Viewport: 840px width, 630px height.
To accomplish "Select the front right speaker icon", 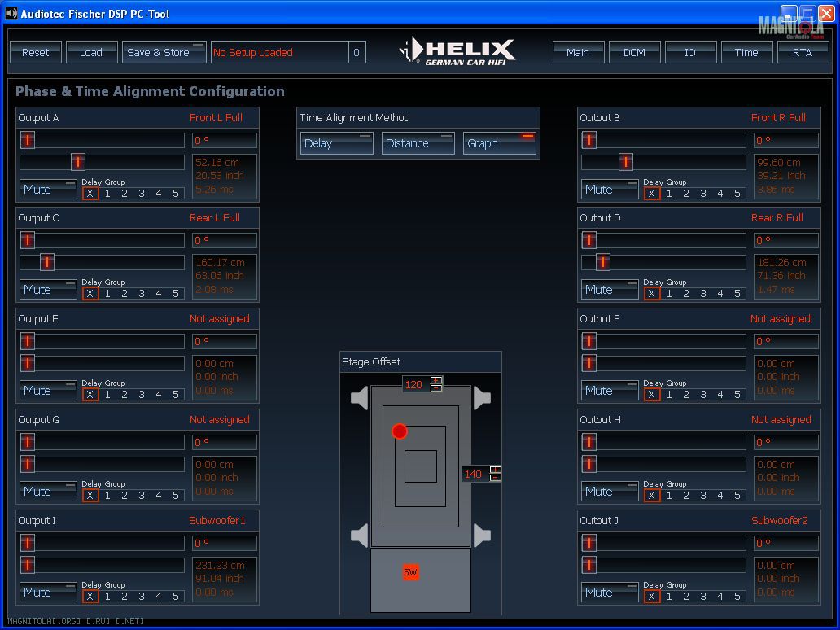I will [x=482, y=398].
